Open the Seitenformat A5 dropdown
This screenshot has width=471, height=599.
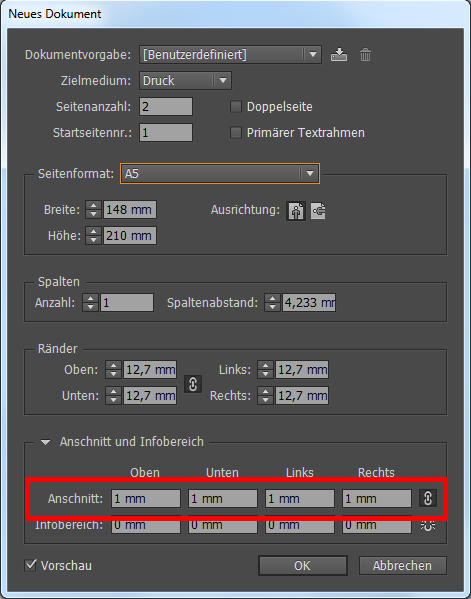(x=220, y=173)
